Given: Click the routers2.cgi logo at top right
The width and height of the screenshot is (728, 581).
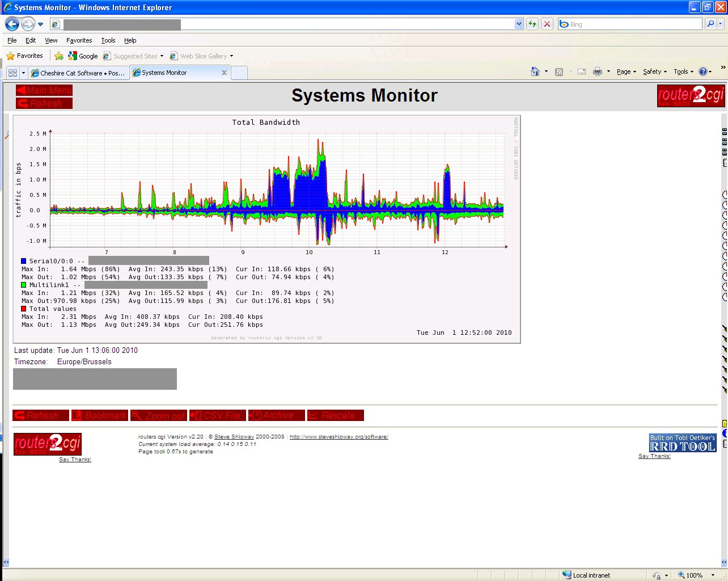Looking at the screenshot, I should click(691, 96).
